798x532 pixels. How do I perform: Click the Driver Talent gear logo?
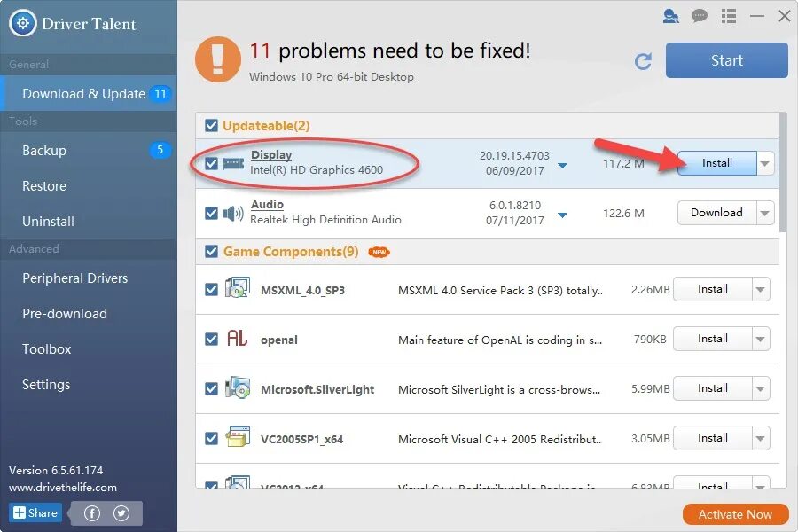coord(23,23)
